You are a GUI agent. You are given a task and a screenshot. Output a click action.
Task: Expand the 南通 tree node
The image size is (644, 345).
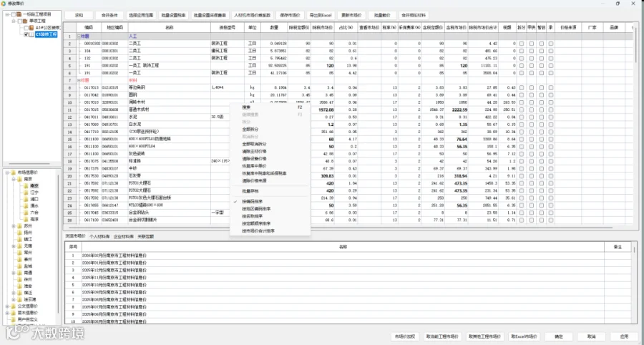[14, 273]
